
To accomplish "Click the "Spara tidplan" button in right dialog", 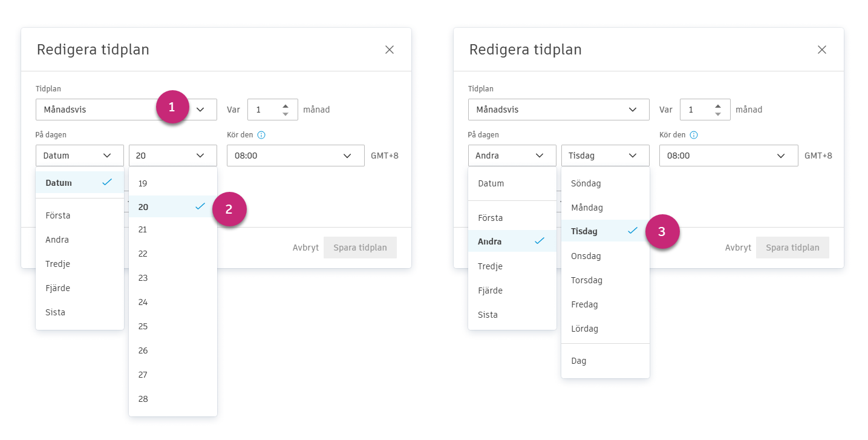I will pos(792,248).
